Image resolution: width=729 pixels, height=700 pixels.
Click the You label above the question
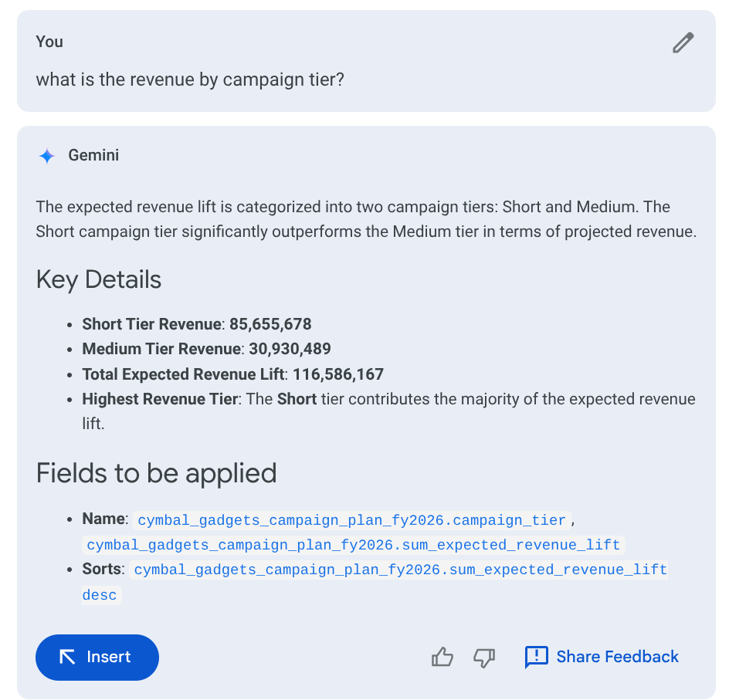(49, 42)
